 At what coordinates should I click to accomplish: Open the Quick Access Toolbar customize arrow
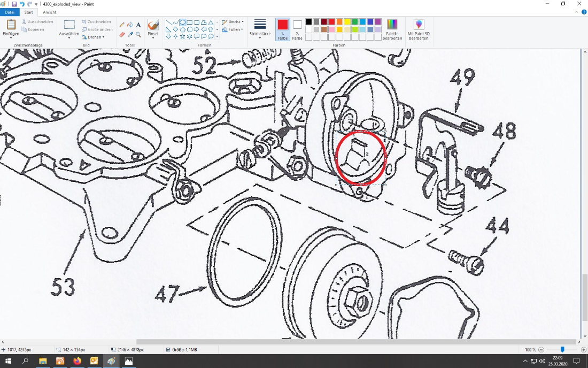coord(36,4)
